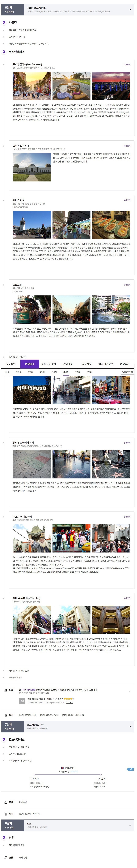Jump to 5일차 in day navigator
This screenshot has width=137, height=868.
(x=54, y=372)
